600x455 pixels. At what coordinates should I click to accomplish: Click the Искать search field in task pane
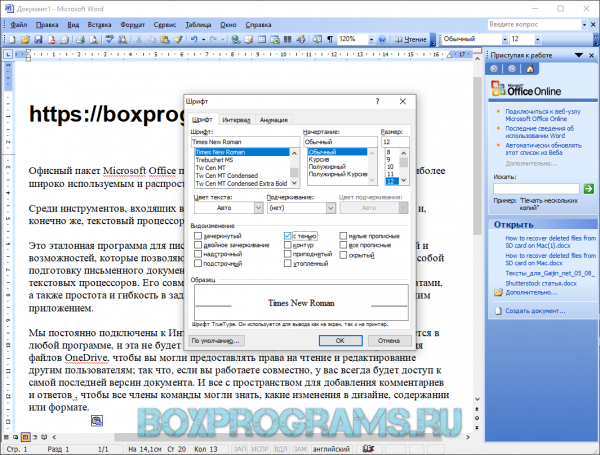pyautogui.click(x=536, y=189)
